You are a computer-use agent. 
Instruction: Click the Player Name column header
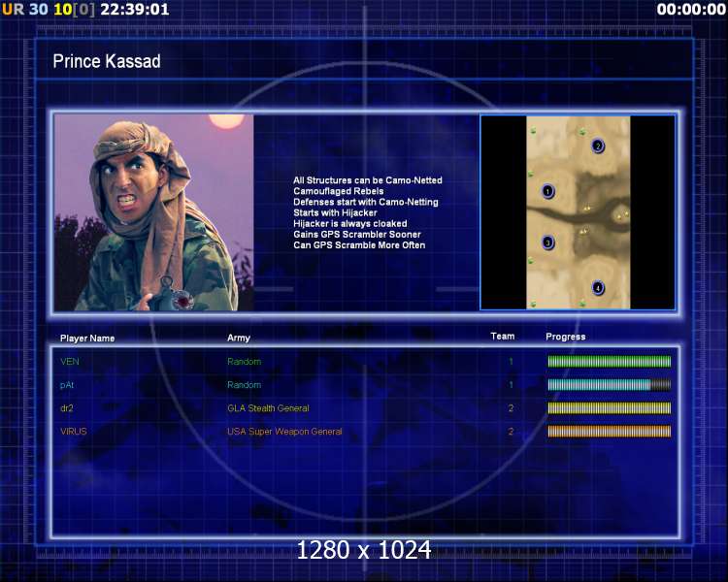(x=87, y=339)
